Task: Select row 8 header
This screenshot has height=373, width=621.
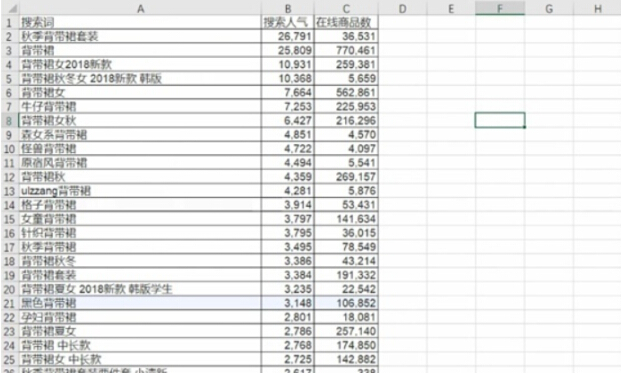Action: coord(10,120)
